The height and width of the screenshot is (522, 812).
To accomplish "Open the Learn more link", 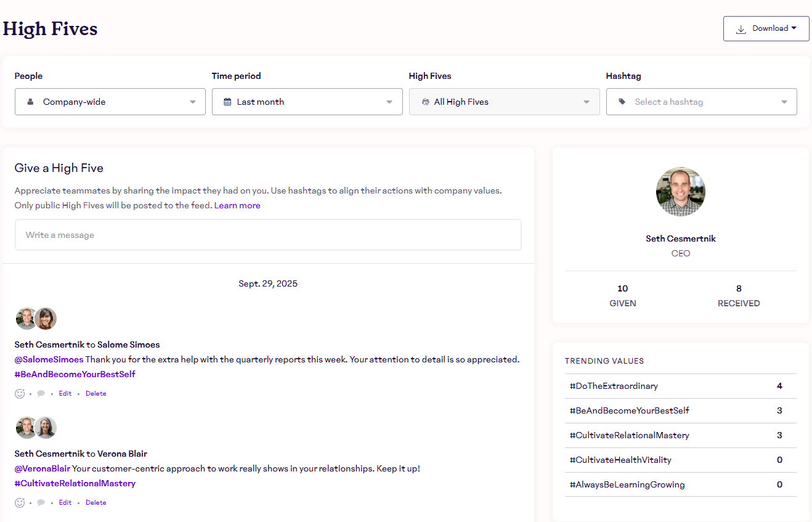I will pyautogui.click(x=237, y=205).
